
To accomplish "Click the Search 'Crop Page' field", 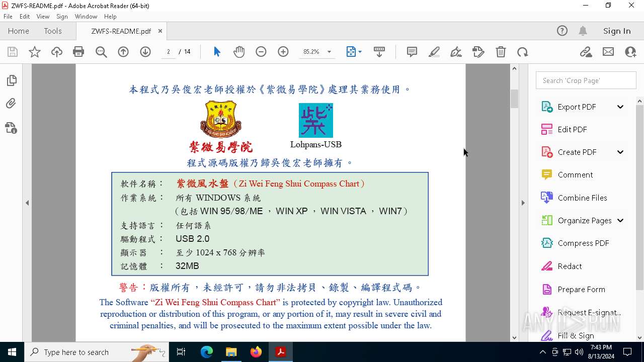I will [x=586, y=80].
